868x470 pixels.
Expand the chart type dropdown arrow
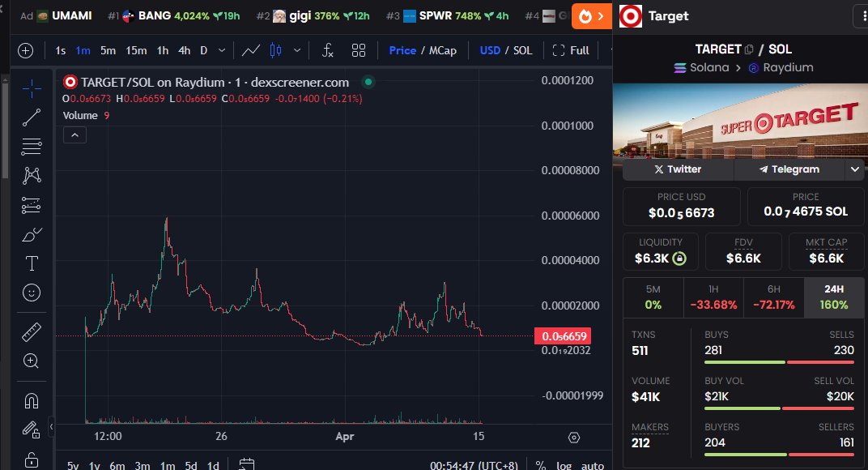[297, 50]
